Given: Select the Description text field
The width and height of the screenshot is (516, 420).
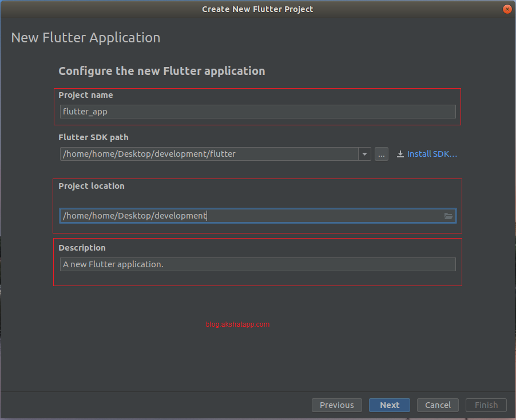Looking at the screenshot, I should pyautogui.click(x=257, y=264).
